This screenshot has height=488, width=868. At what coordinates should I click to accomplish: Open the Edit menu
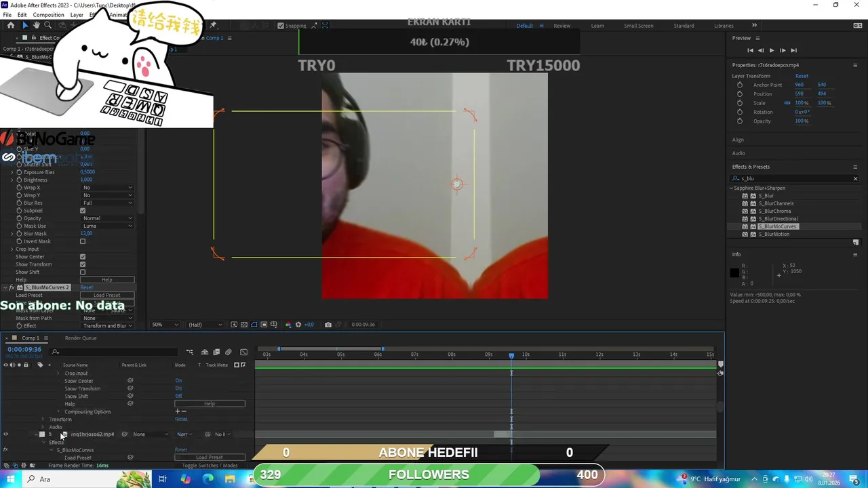(22, 15)
